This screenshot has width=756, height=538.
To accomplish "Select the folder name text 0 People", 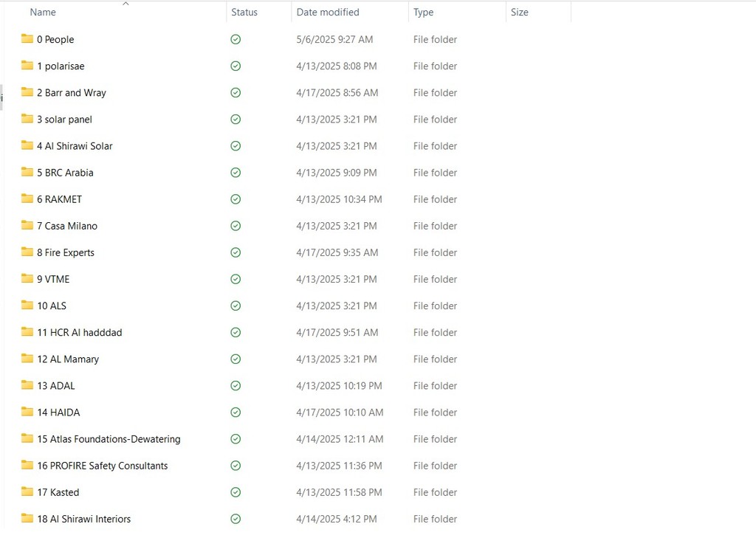I will [x=55, y=40].
